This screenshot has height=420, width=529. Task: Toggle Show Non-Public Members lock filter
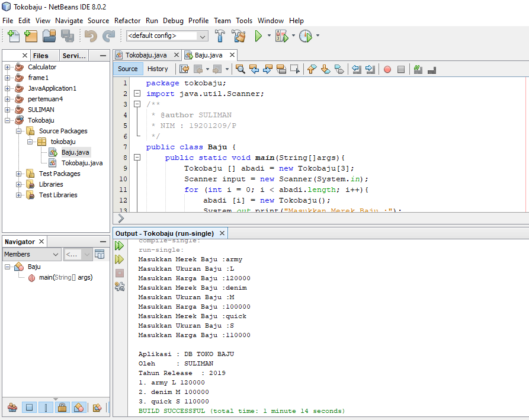[62, 408]
